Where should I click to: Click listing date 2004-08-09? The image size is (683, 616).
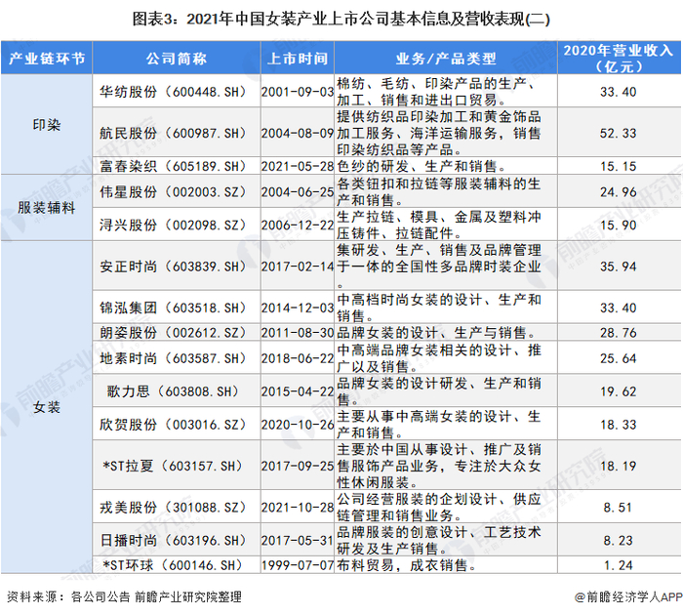tap(298, 133)
